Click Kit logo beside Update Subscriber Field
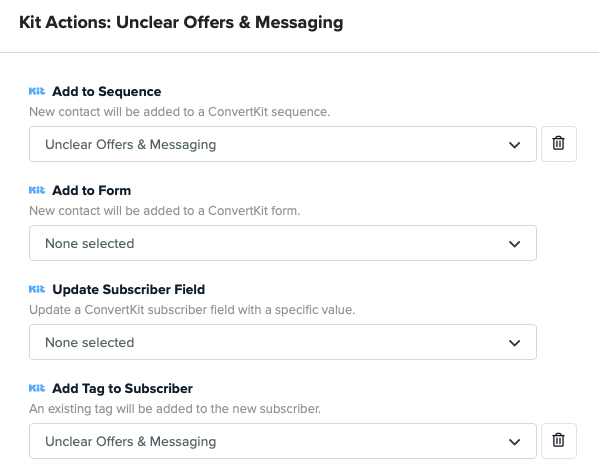599x471 pixels. [37, 289]
